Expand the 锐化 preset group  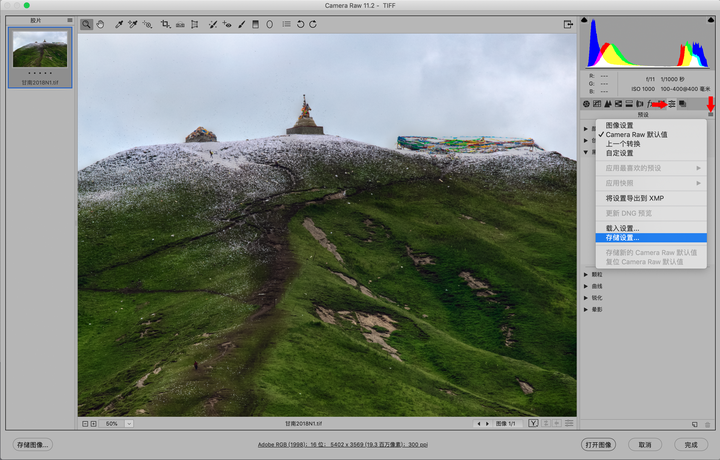(586, 298)
